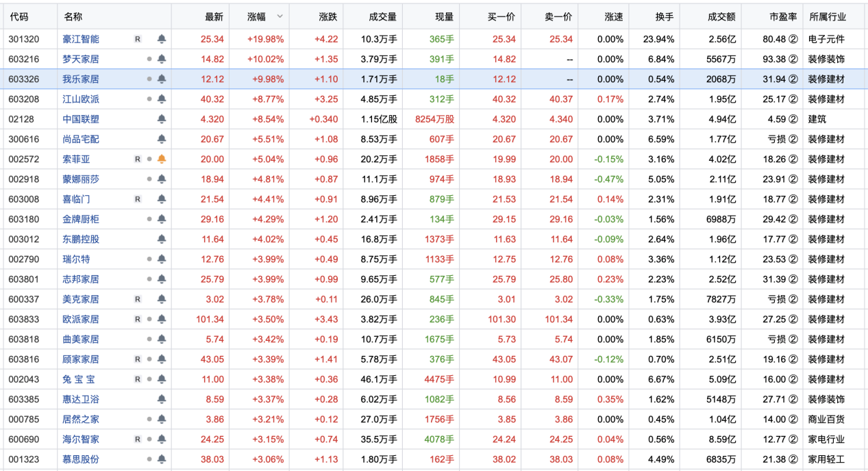868x471 pixels.
Task: Open stock link 中国联塑
Action: [81, 119]
